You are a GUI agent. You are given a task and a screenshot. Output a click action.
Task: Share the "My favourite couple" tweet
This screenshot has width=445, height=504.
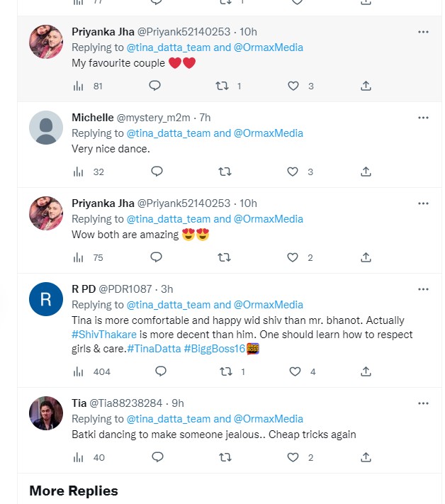tap(366, 86)
